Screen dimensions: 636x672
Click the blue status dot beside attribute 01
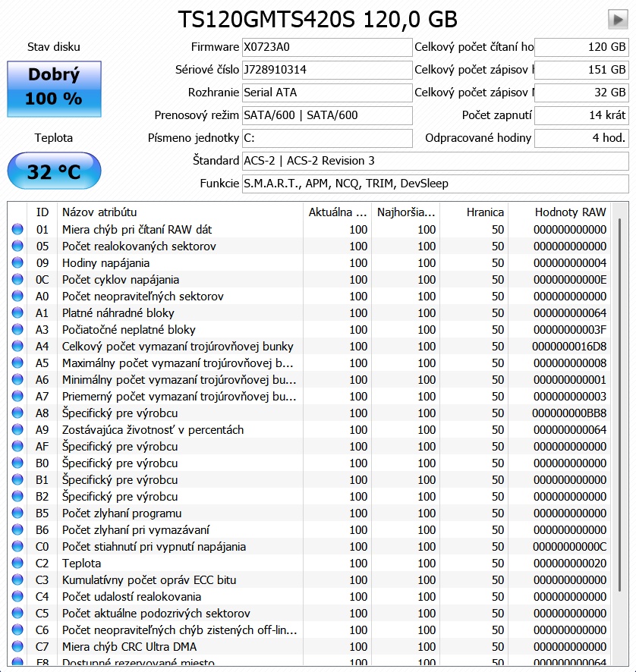click(x=17, y=229)
